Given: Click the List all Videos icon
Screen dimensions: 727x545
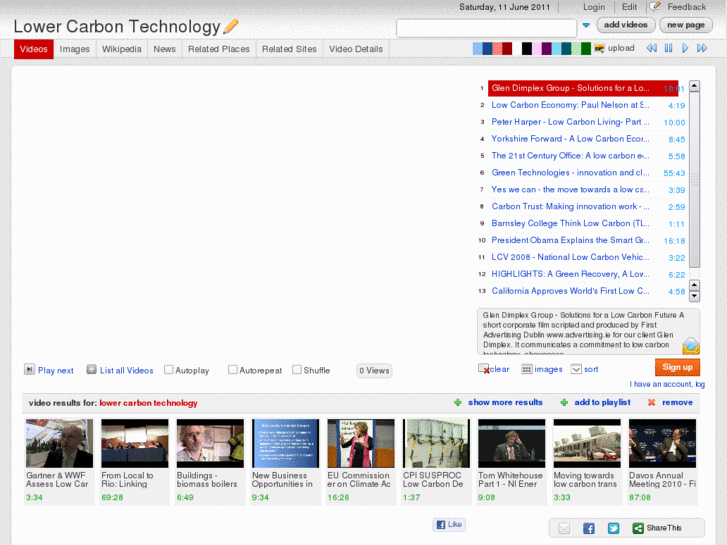Looking at the screenshot, I should tap(91, 369).
